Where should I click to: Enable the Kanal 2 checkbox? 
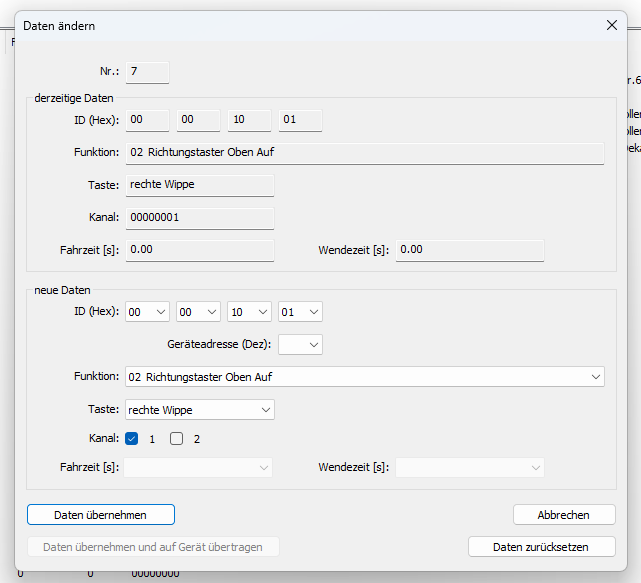click(x=177, y=439)
